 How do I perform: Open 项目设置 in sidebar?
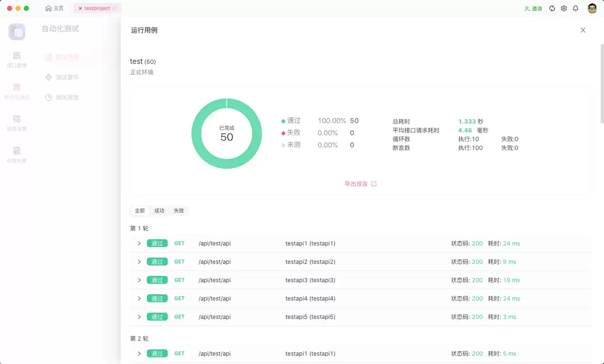click(17, 123)
